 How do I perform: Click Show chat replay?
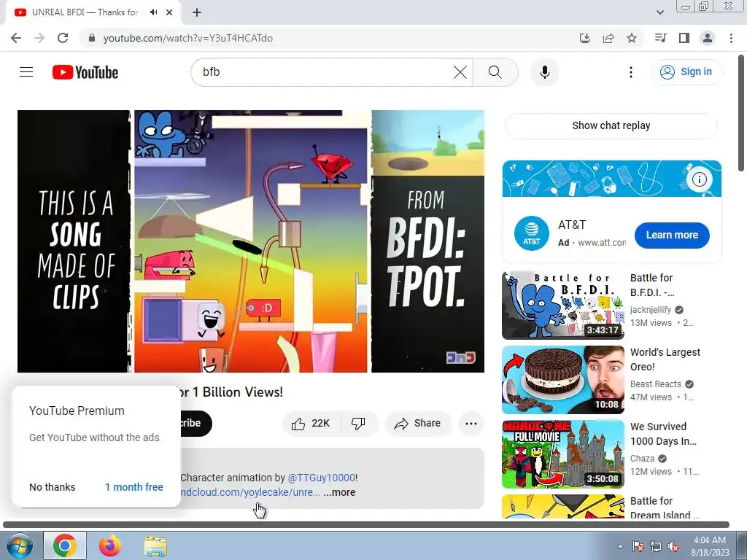(611, 125)
